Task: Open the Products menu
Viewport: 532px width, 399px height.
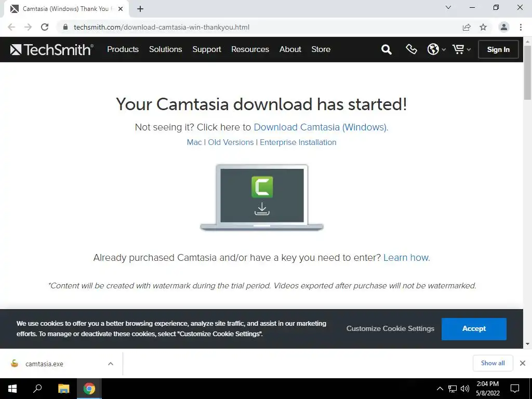Action: point(123,49)
